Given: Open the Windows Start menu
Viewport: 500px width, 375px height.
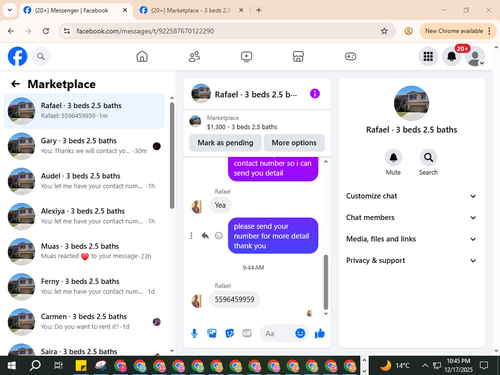Looking at the screenshot, I should click(11, 366).
